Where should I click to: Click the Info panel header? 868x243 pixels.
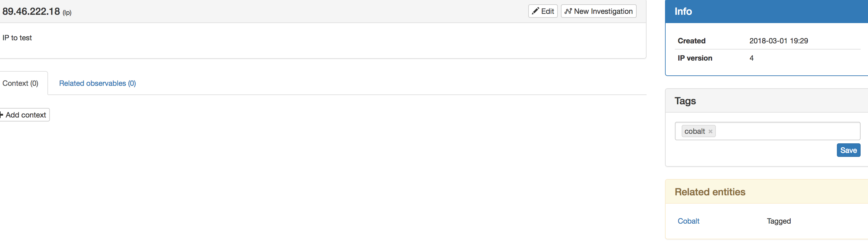point(683,11)
